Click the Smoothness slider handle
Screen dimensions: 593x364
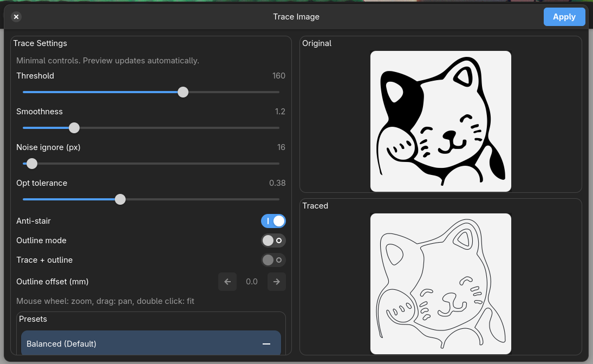(74, 128)
